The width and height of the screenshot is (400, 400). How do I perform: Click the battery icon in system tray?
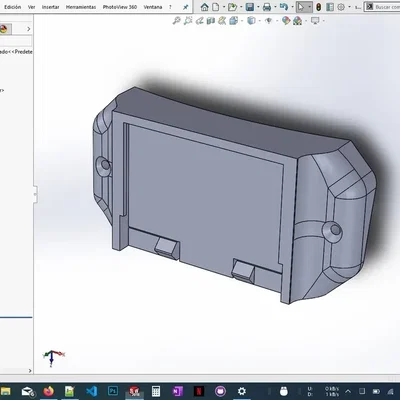coord(376,391)
